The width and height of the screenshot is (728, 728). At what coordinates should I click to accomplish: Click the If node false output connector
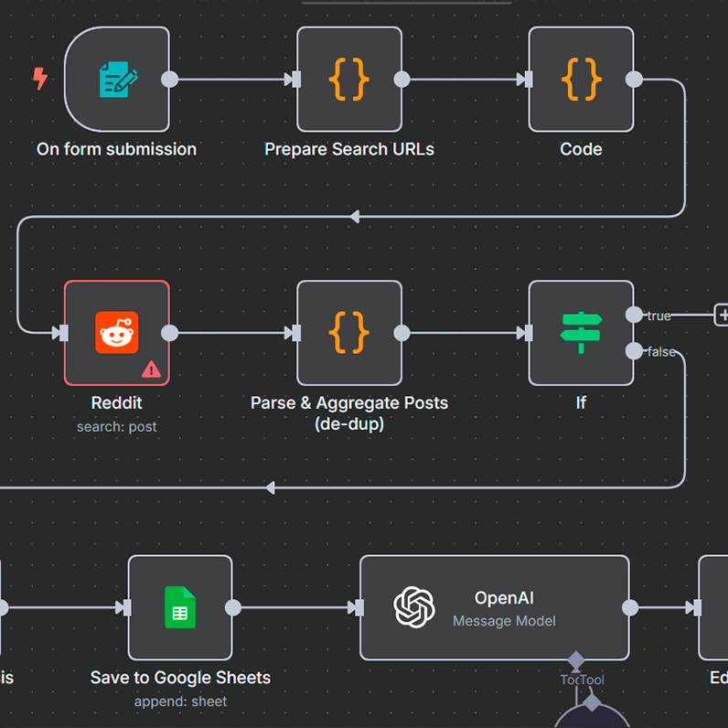pyautogui.click(x=634, y=351)
